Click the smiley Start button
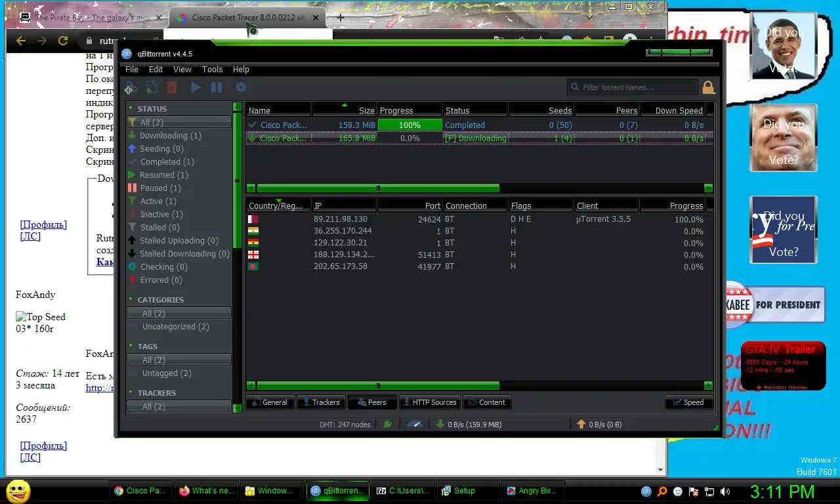The image size is (840, 504). (x=18, y=491)
